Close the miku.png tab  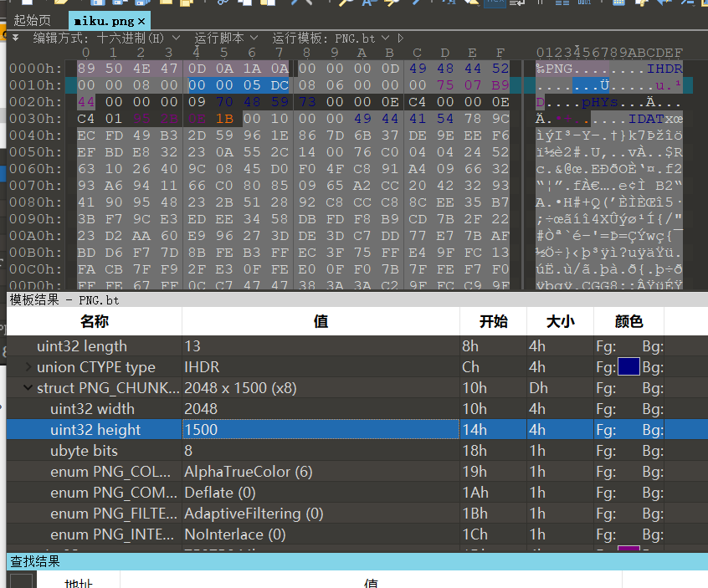(141, 20)
